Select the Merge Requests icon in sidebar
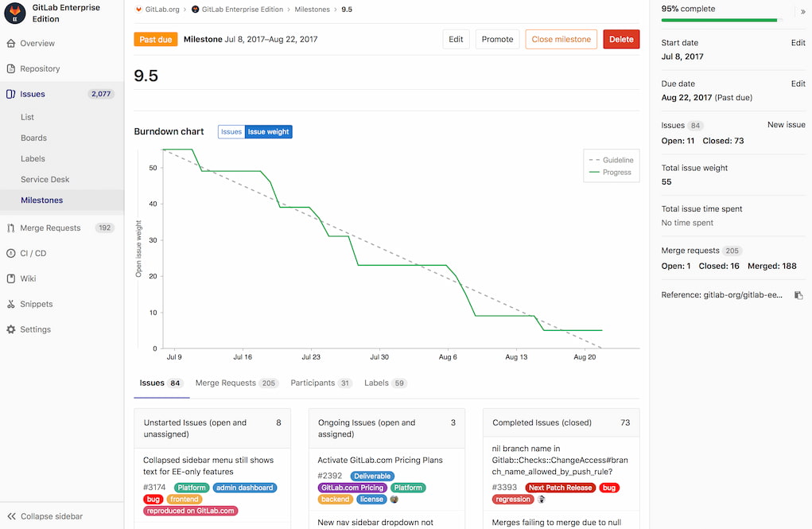This screenshot has height=529, width=812. [12, 228]
